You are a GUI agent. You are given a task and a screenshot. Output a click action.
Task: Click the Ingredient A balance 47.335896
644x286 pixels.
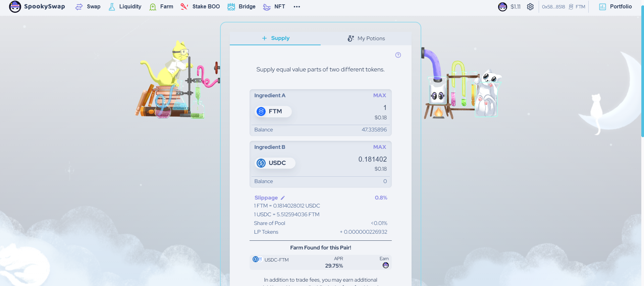pos(374,130)
